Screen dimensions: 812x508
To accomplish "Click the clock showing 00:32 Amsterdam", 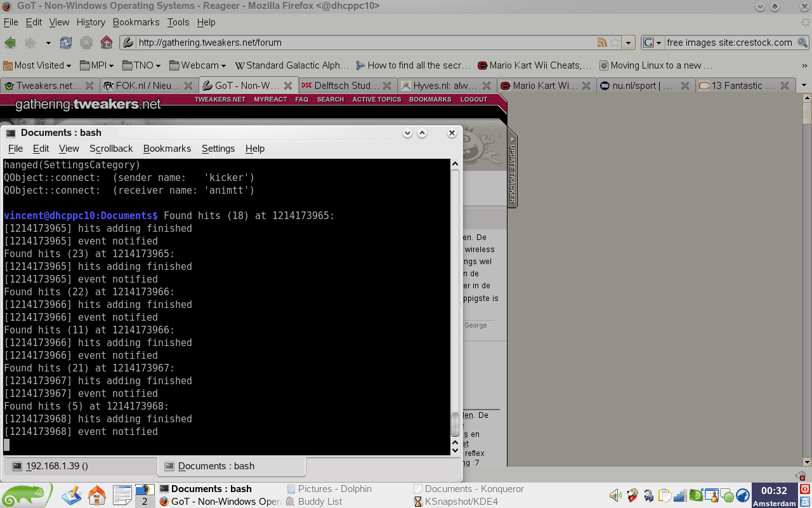I will tap(774, 495).
